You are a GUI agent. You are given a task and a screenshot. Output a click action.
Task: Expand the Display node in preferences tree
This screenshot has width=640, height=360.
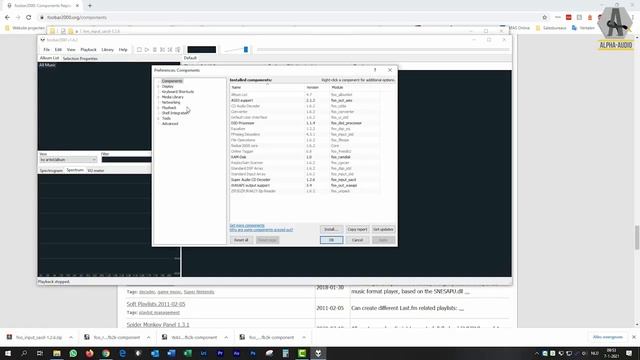158,87
